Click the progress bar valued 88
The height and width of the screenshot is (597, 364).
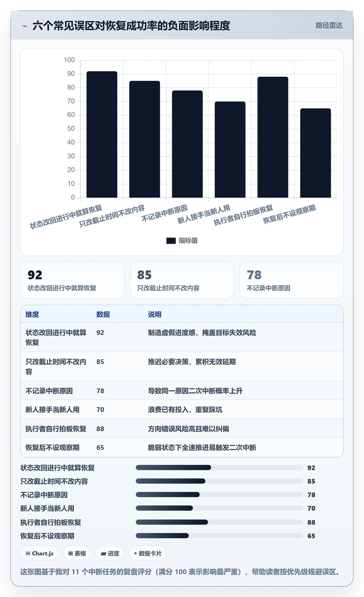click(219, 522)
